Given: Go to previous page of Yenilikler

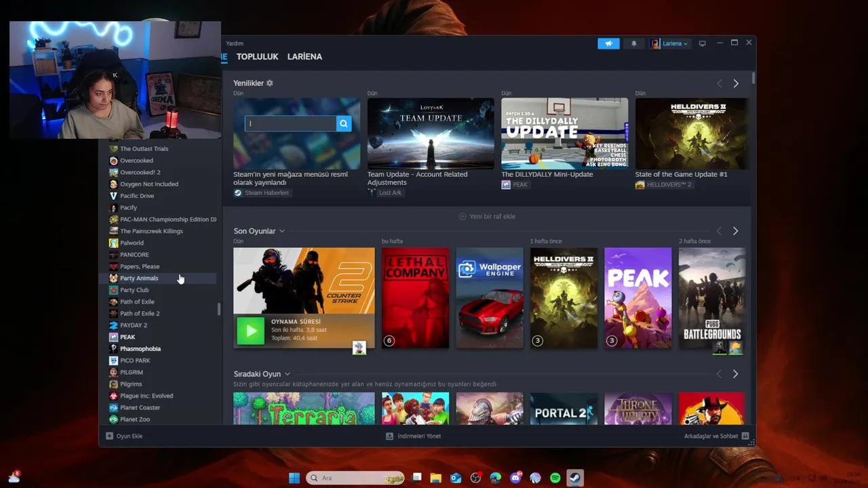Looking at the screenshot, I should (x=719, y=83).
